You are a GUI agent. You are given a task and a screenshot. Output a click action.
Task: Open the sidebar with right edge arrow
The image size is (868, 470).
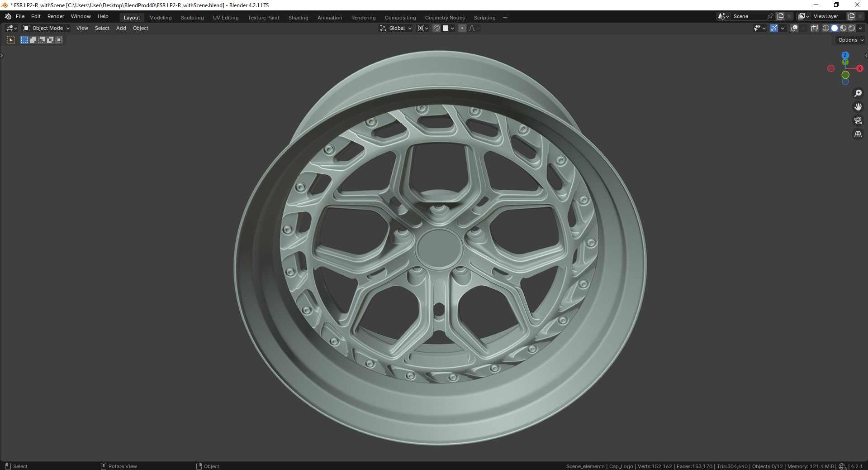pos(866,56)
